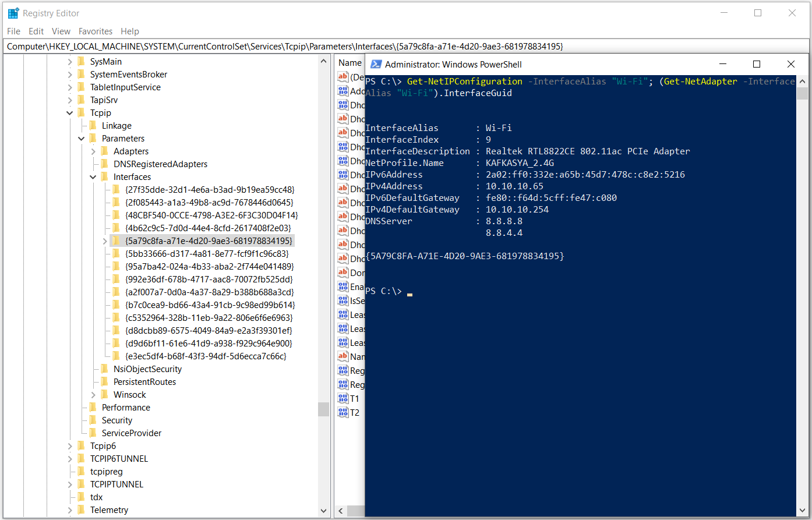Select {e3ec5df4-b68f-43f3-94df-5d6ecca7c66c} interface key
This screenshot has width=812, height=520.
pos(206,356)
